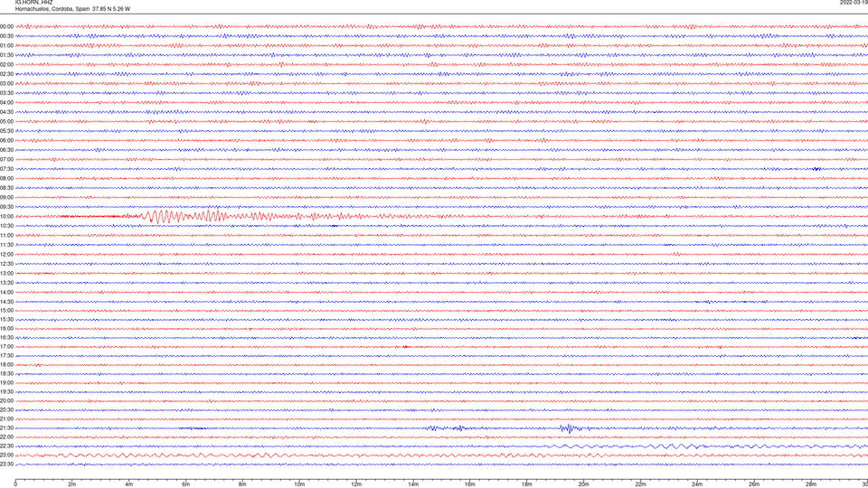Click the '16:00' time row label
The image size is (868, 488).
pyautogui.click(x=6, y=329)
